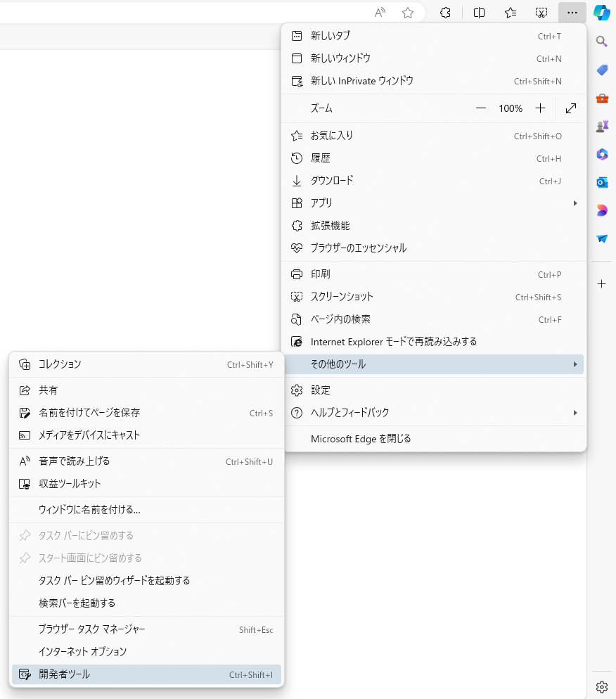Open sidebar settings gear icon
The width and height of the screenshot is (616, 699).
(601, 686)
